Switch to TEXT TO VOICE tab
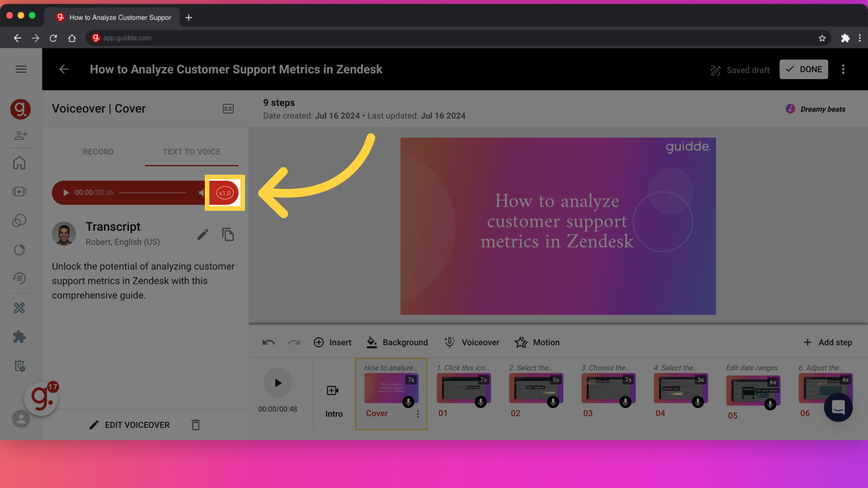 tap(192, 152)
